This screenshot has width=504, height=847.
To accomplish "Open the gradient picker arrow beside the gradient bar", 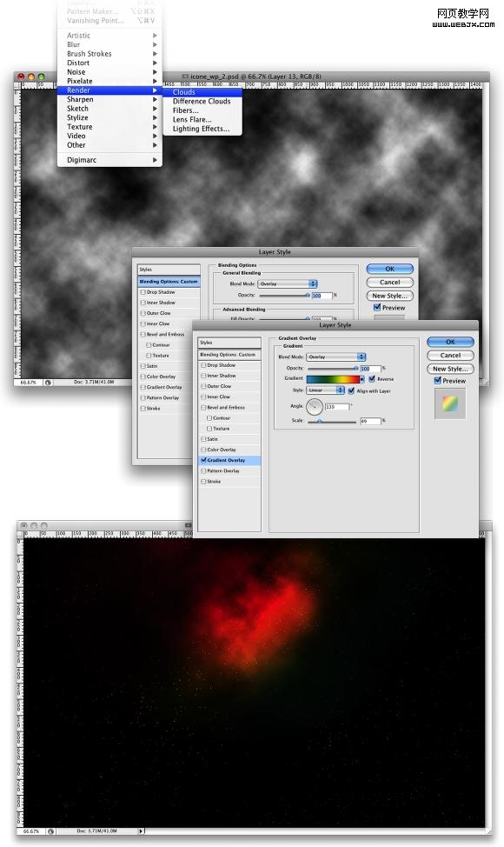I will [x=361, y=378].
